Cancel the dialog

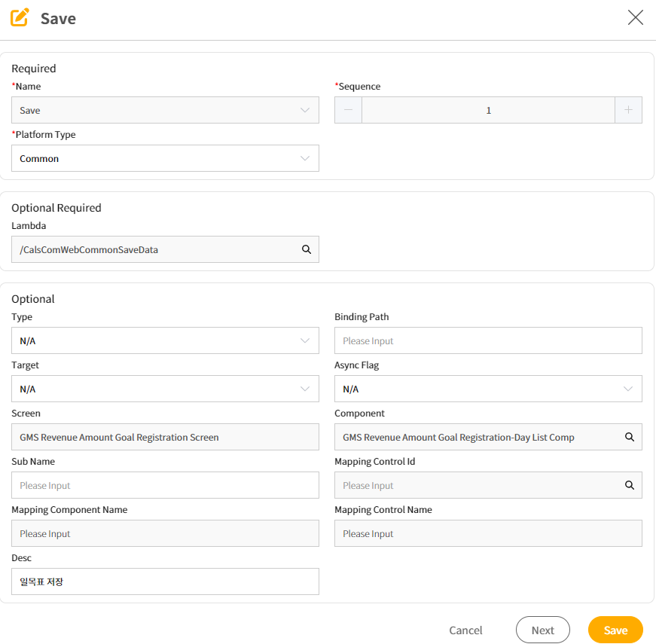465,630
